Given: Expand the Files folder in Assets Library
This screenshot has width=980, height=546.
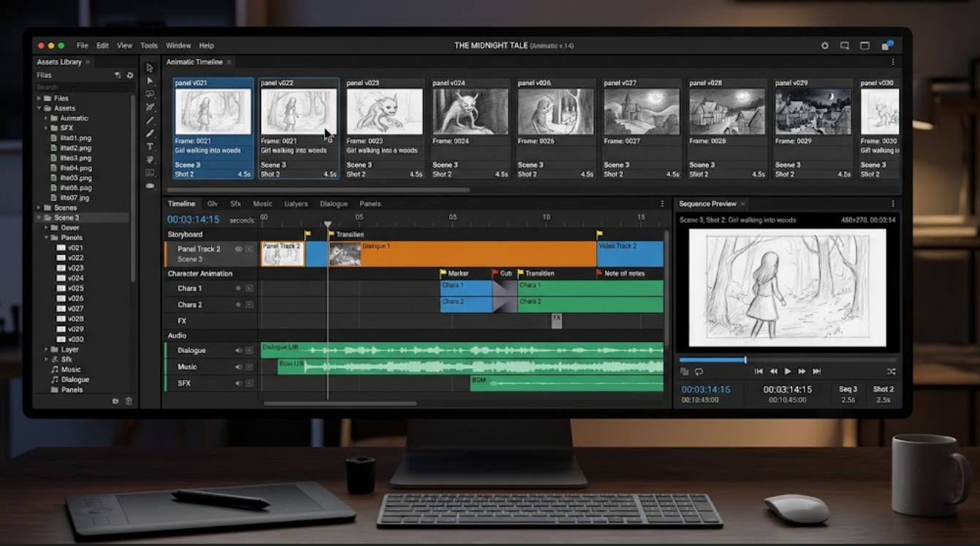Looking at the screenshot, I should pos(39,98).
